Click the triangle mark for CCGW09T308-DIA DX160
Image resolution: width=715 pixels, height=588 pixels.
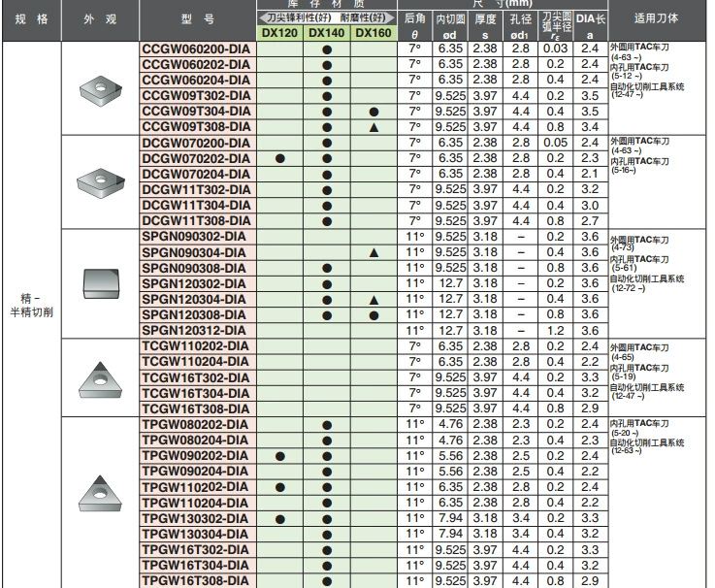[374, 127]
